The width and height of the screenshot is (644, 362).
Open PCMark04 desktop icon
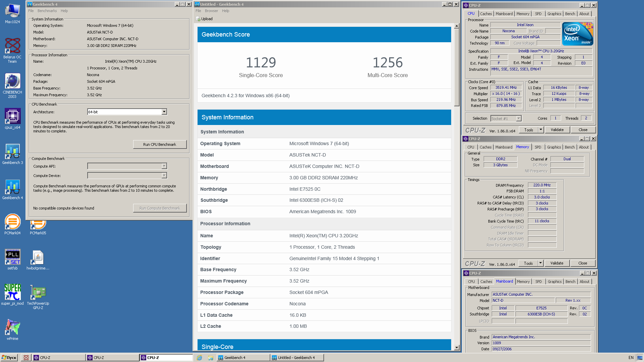[12, 224]
